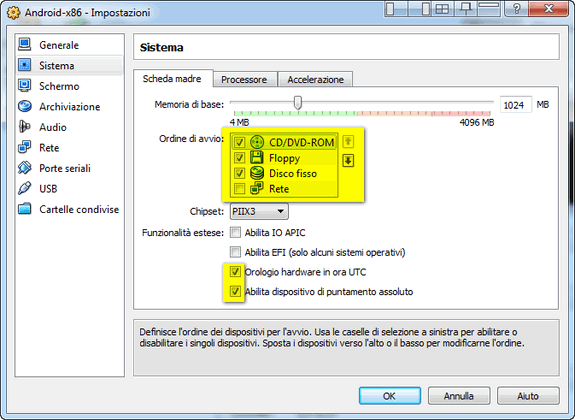Screen dimensions: 575x420
Task: Select the Disco fisso boot order row
Action: pos(284,173)
